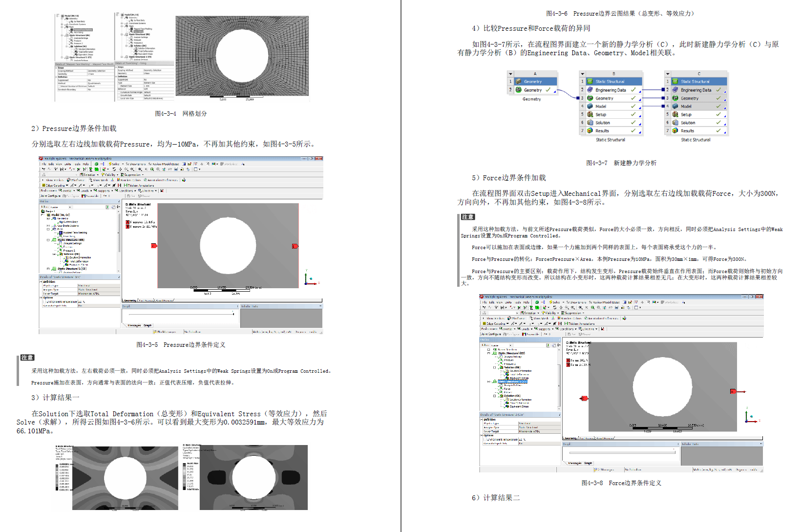The width and height of the screenshot is (802, 532).
Task: Open the Supports dropdown menu
Action: 105,191
